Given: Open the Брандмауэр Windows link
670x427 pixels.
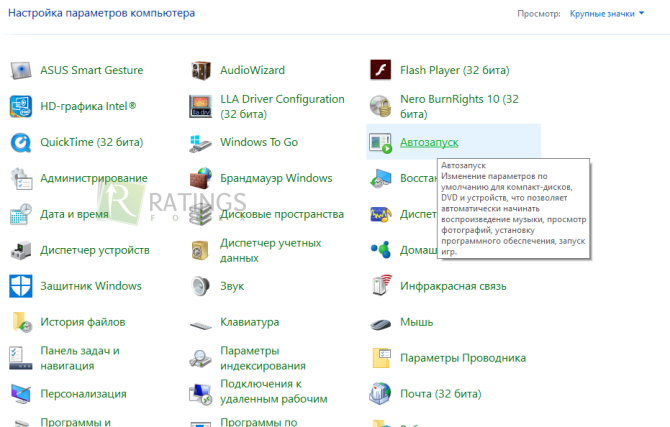Looking at the screenshot, I should coord(276,178).
